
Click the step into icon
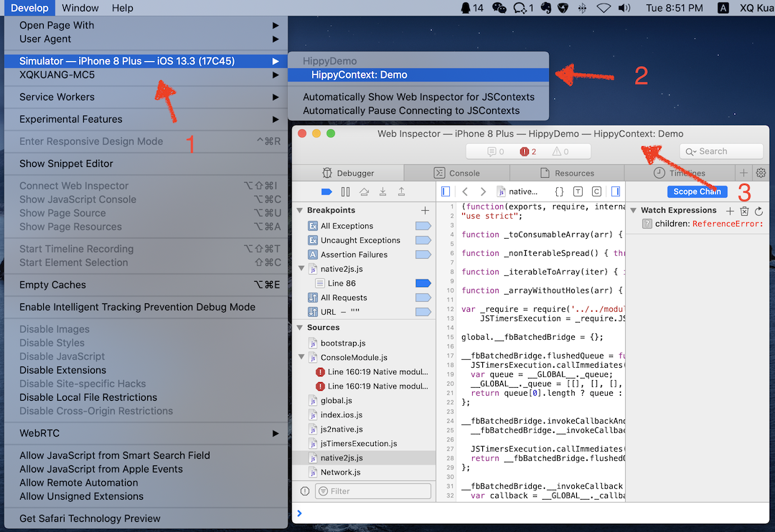(382, 191)
